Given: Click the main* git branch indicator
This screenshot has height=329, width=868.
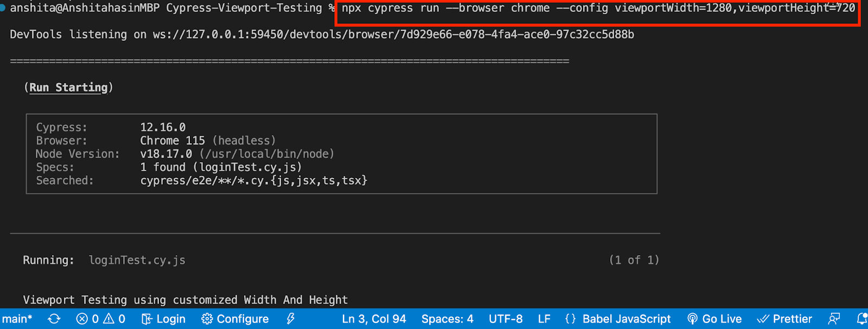Looking at the screenshot, I should [17, 319].
